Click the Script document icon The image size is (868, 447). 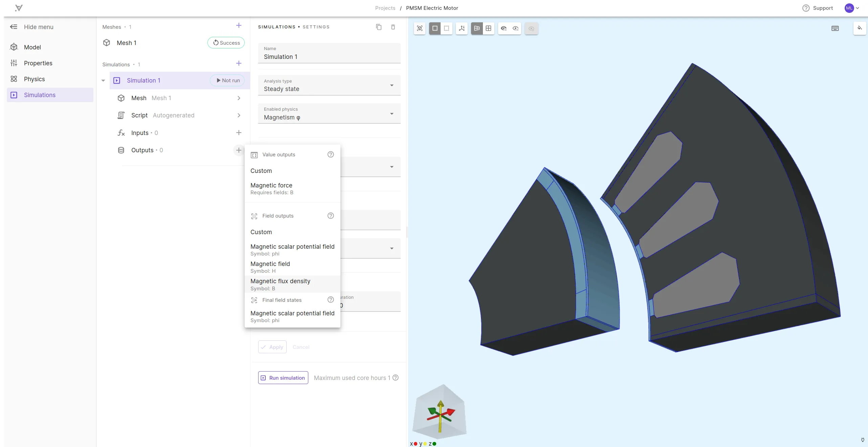121,115
